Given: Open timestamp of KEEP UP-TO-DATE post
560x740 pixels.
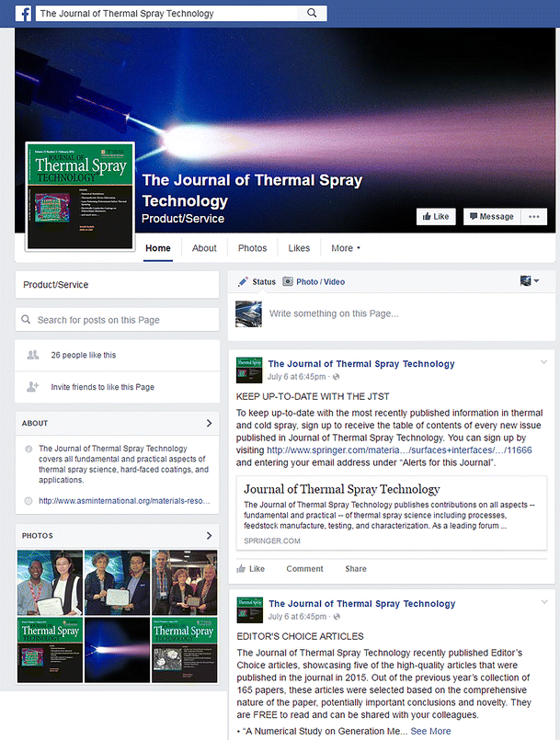Looking at the screenshot, I should (x=296, y=377).
